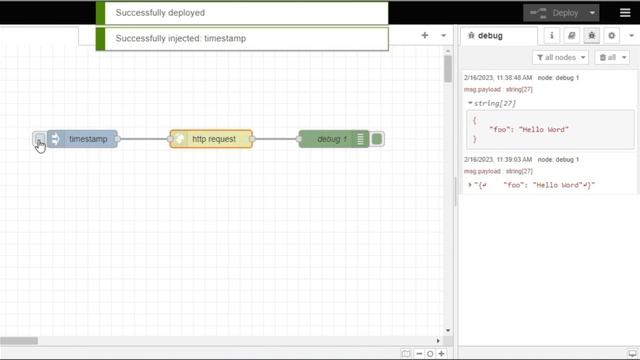
Task: Open the information sidebar tab icon
Action: point(551,36)
